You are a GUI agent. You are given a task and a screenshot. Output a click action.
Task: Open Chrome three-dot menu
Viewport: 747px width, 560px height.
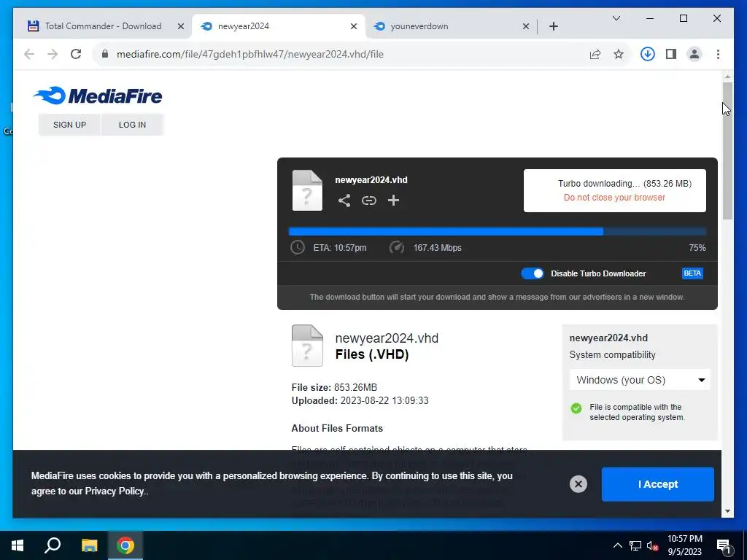718,54
